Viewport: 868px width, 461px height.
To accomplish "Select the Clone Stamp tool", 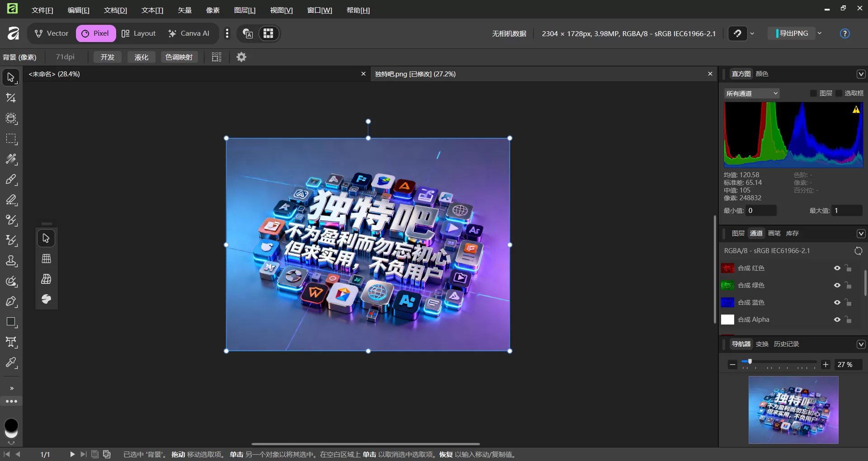I will [x=11, y=261].
